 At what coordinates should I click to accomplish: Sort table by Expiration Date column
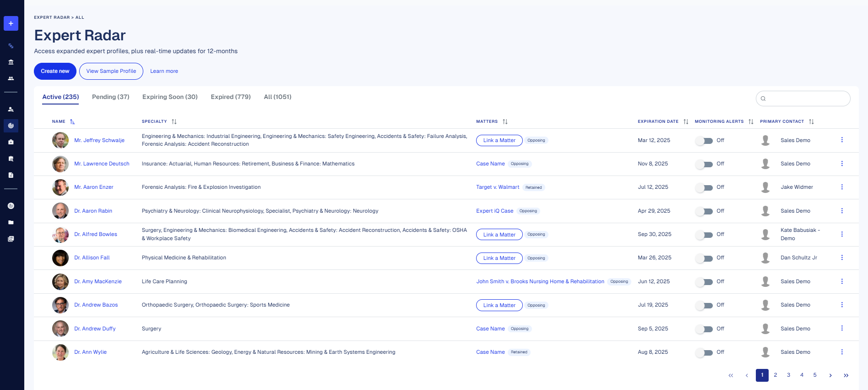pyautogui.click(x=685, y=121)
